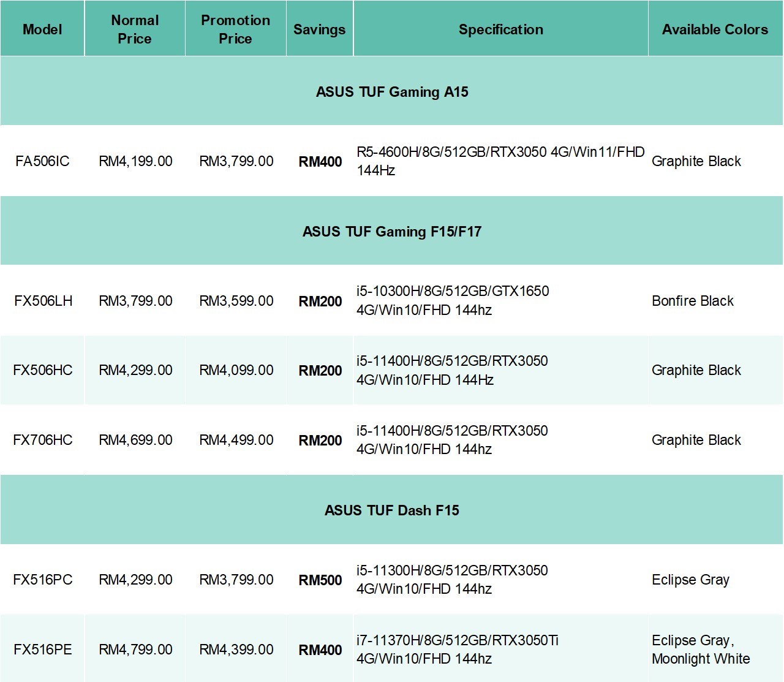Select promotion price "RM4,399.00" for FX516PE
Image resolution: width=784 pixels, height=682 pixels.
tap(236, 650)
